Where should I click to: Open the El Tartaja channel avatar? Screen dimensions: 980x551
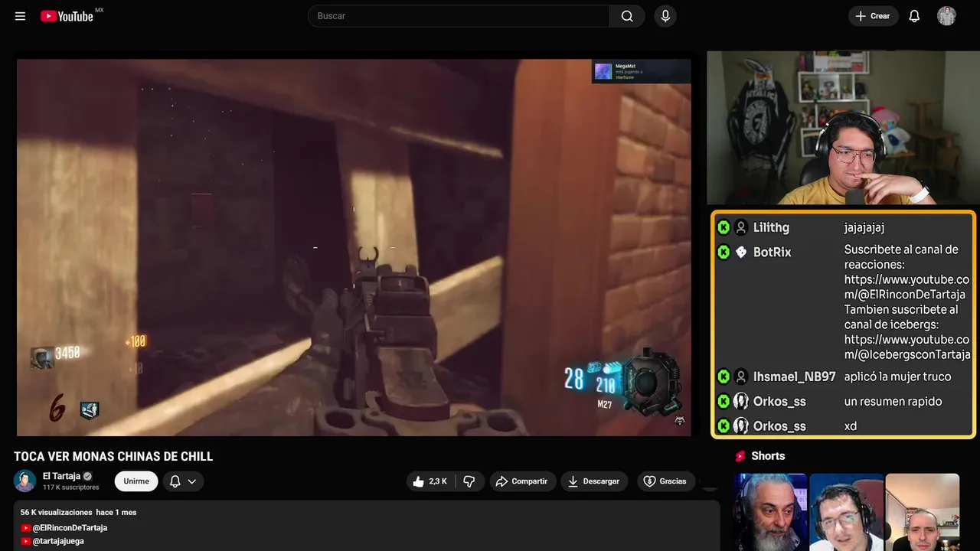click(x=25, y=481)
